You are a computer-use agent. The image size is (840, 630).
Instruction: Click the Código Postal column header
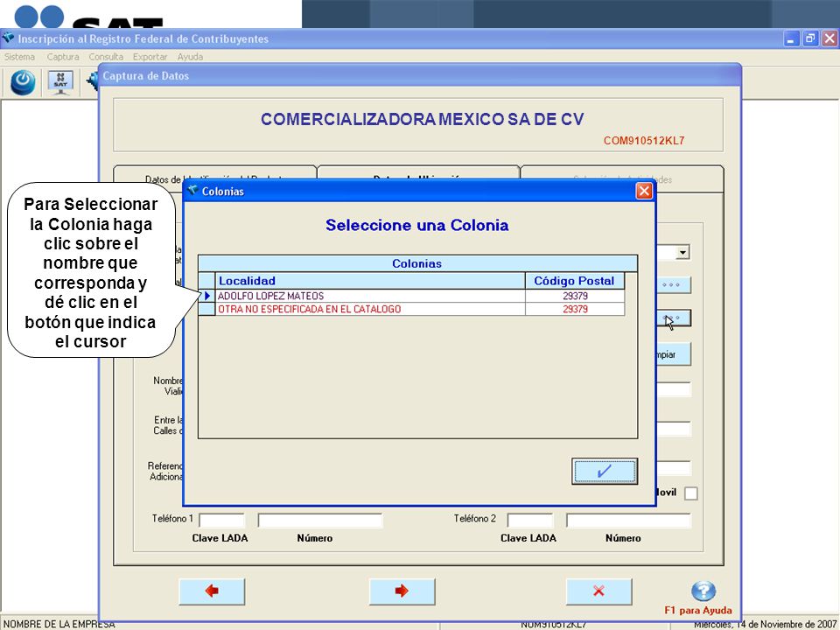click(574, 281)
